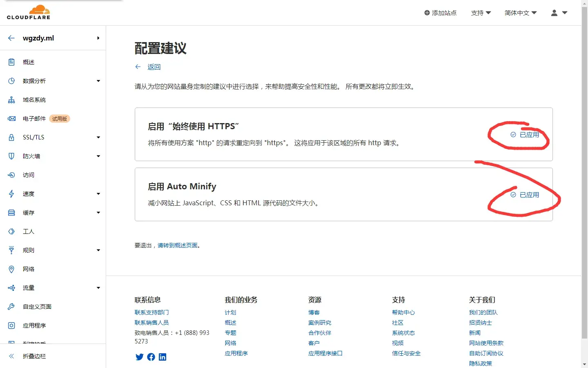
Task: Expand the 速度 submenu arrow
Action: [98, 194]
